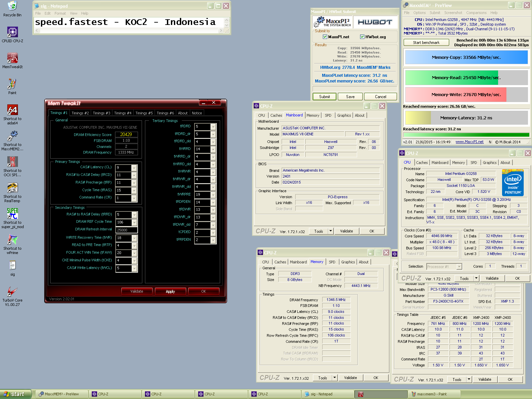Select Caches tab in CPU-Z processor window
532x399 pixels.
422,163
